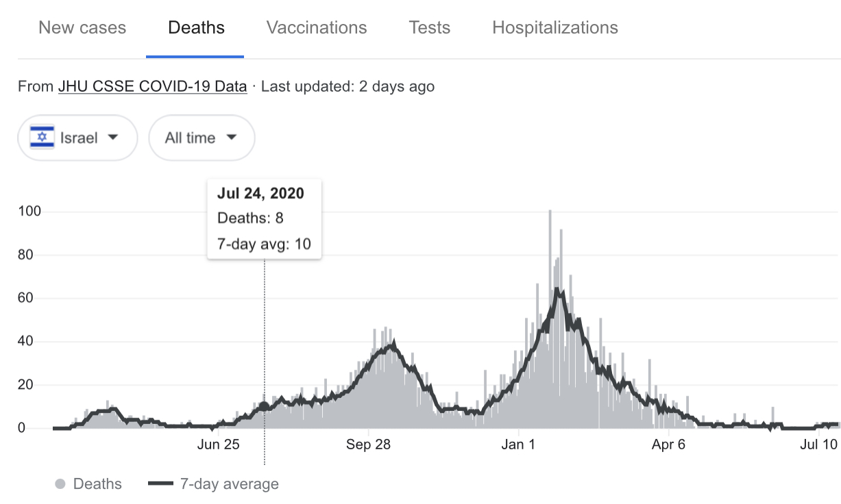Click the Sep 28 axis label
This screenshot has height=504, width=841.
(x=368, y=445)
